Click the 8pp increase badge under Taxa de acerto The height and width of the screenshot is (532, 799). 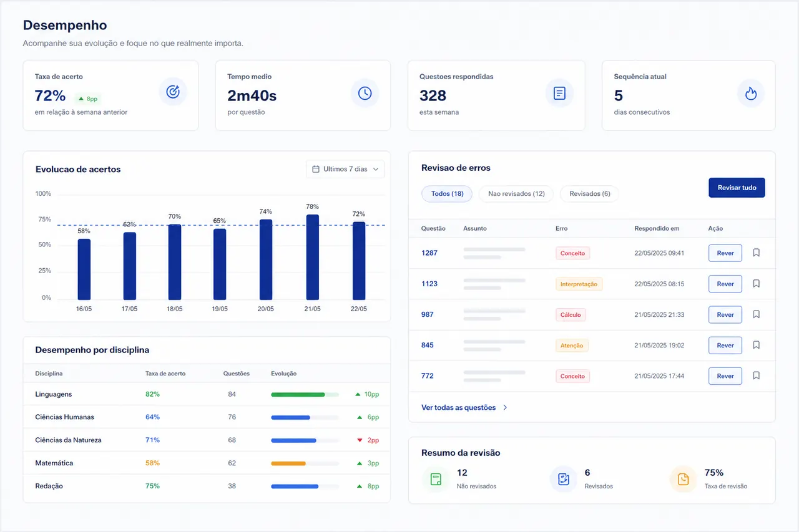(87, 99)
